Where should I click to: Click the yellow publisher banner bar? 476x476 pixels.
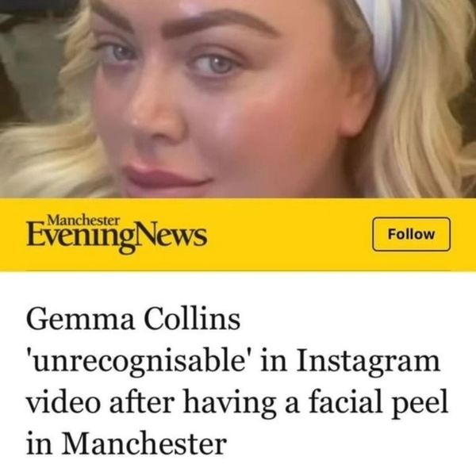coord(238,234)
